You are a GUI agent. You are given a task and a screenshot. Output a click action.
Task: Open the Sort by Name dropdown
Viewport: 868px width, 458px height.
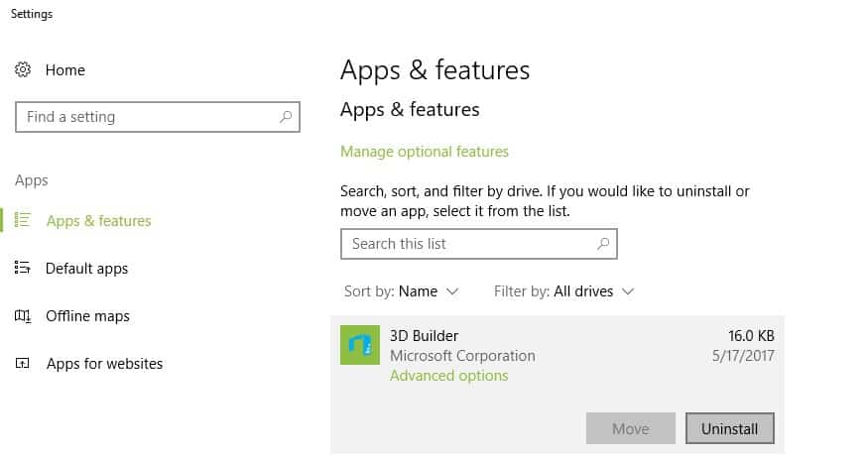coord(402,291)
